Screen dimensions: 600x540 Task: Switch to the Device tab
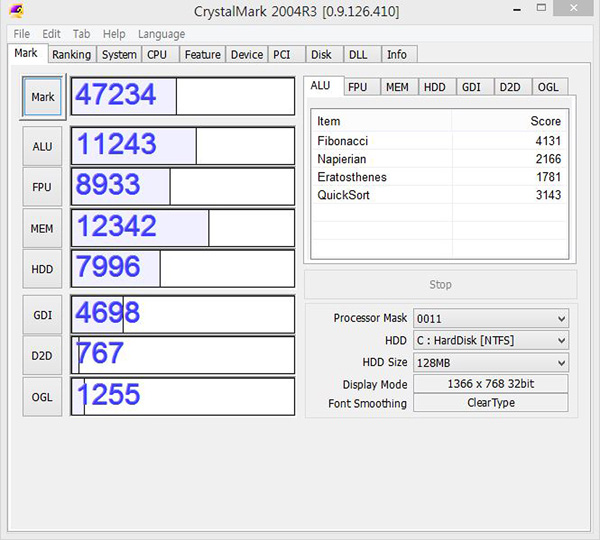pyautogui.click(x=247, y=55)
